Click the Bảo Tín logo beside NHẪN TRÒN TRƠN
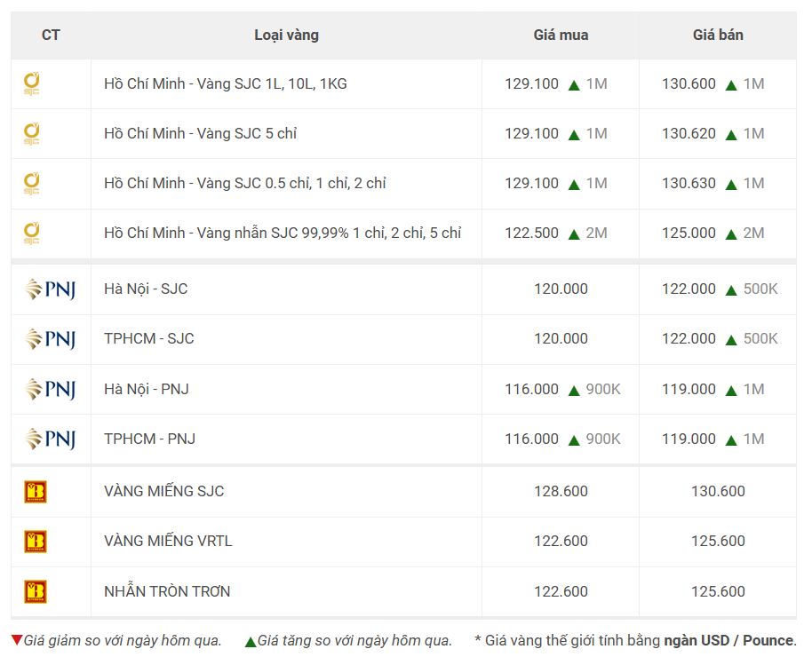The height and width of the screenshot is (657, 812). [x=36, y=591]
